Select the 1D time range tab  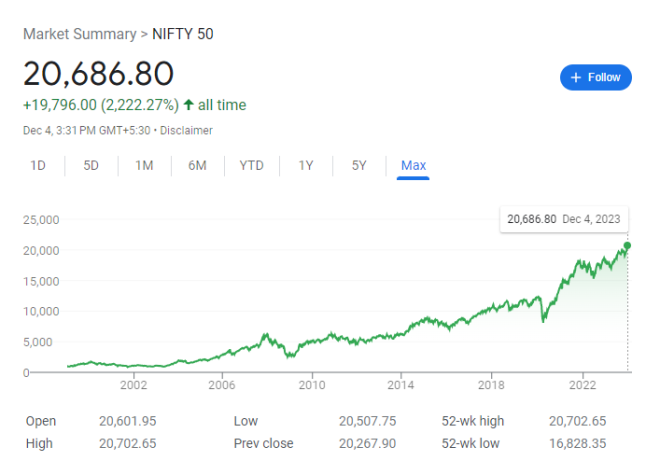coord(38,165)
